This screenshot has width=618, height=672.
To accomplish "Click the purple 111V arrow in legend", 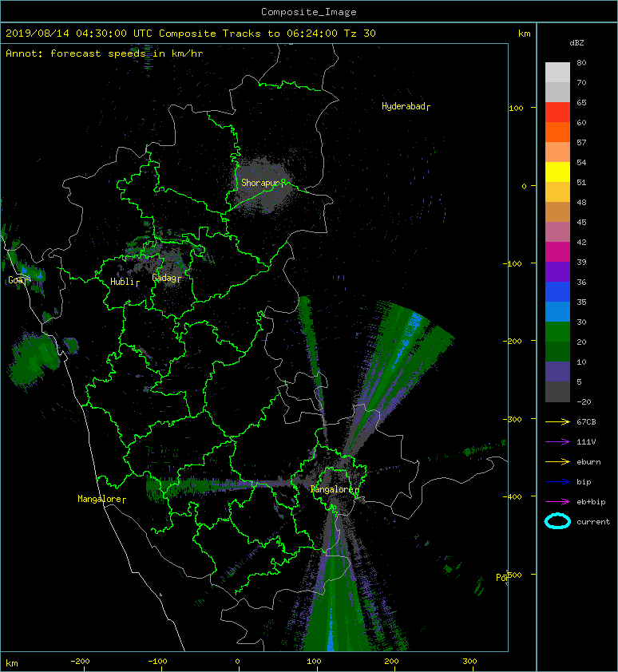I will coord(557,442).
